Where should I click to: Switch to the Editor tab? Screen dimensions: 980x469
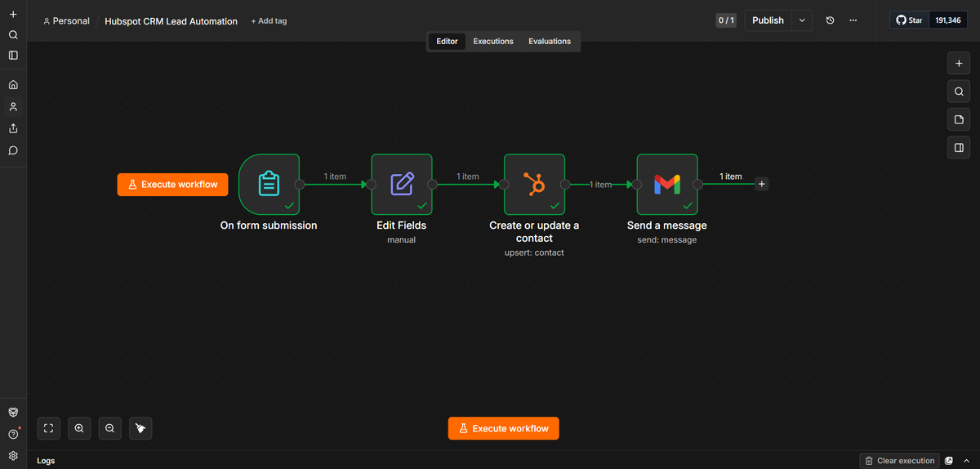pyautogui.click(x=448, y=42)
